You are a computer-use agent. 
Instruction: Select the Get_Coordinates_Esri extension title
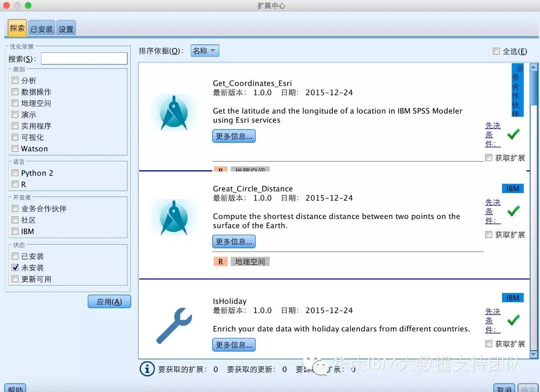tap(252, 83)
